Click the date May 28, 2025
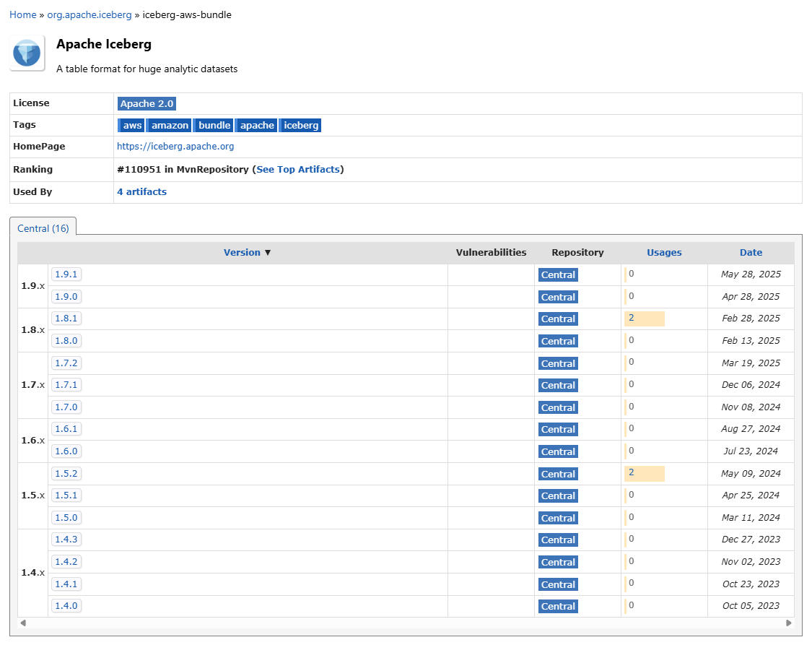The width and height of the screenshot is (812, 645). coord(751,274)
